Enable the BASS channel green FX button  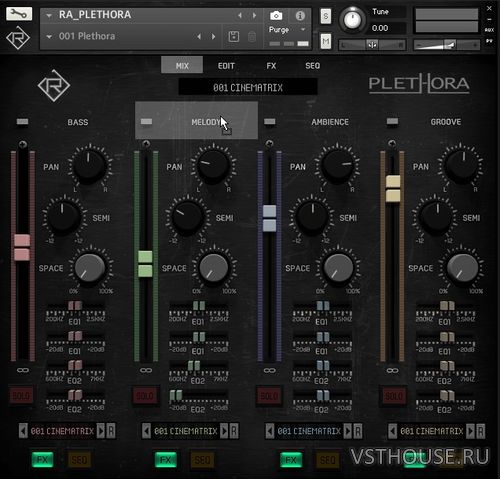[x=42, y=460]
